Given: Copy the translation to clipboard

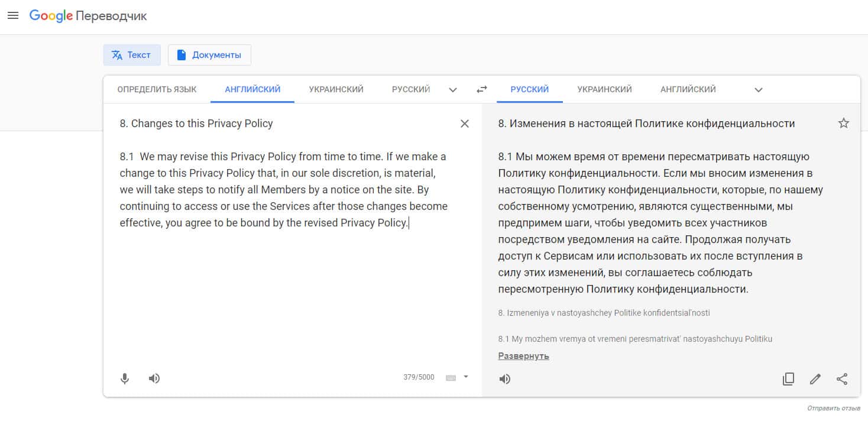Looking at the screenshot, I should point(788,379).
